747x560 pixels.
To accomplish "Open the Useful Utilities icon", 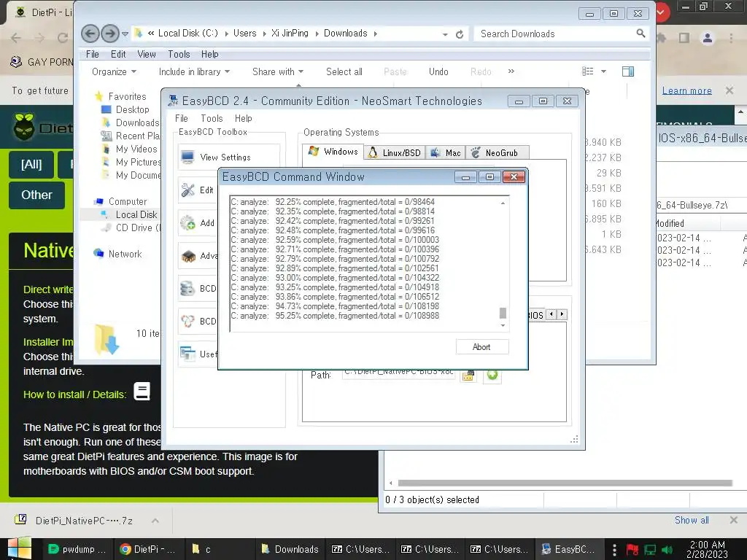I will tap(187, 354).
